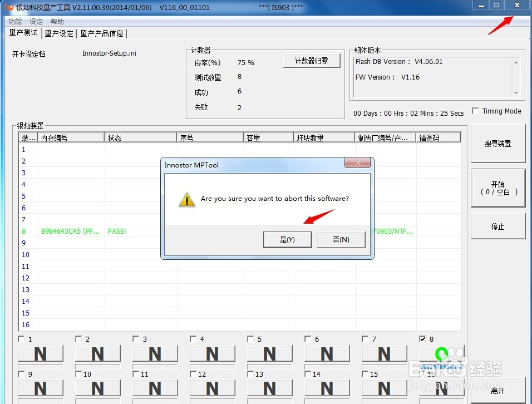Click the N status button for port 5
This screenshot has height=404, width=532.
[x=270, y=354]
